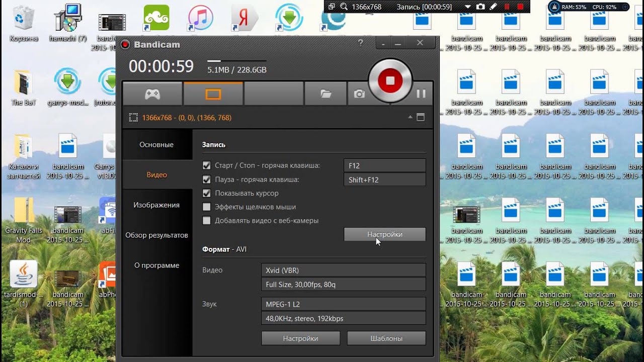
Task: Open the Основные settings tab
Action: tap(156, 145)
